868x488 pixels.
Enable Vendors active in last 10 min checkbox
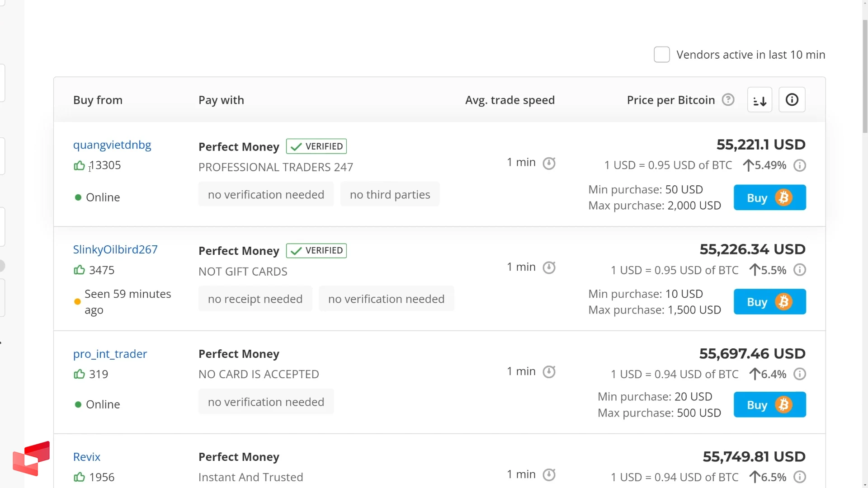[661, 55]
